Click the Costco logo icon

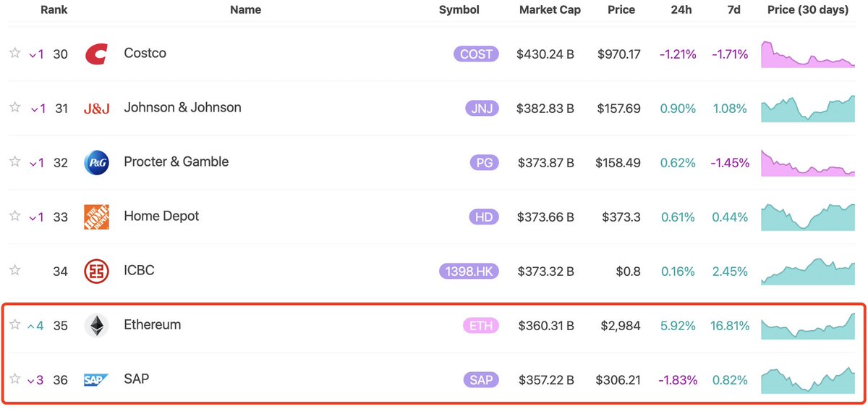click(96, 54)
